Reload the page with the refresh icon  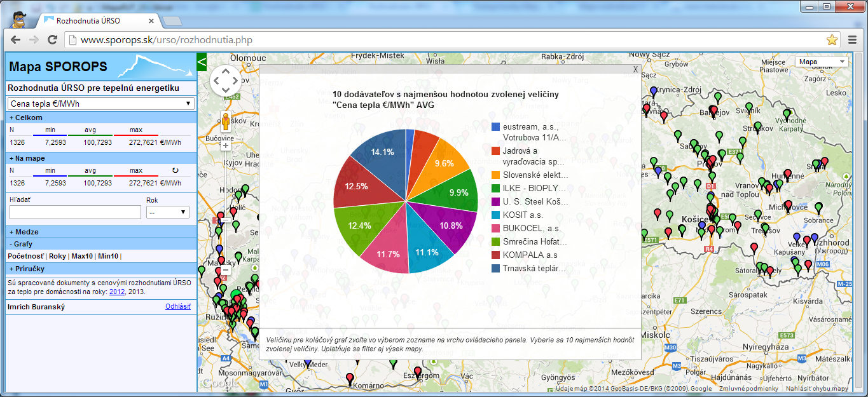[x=52, y=40]
